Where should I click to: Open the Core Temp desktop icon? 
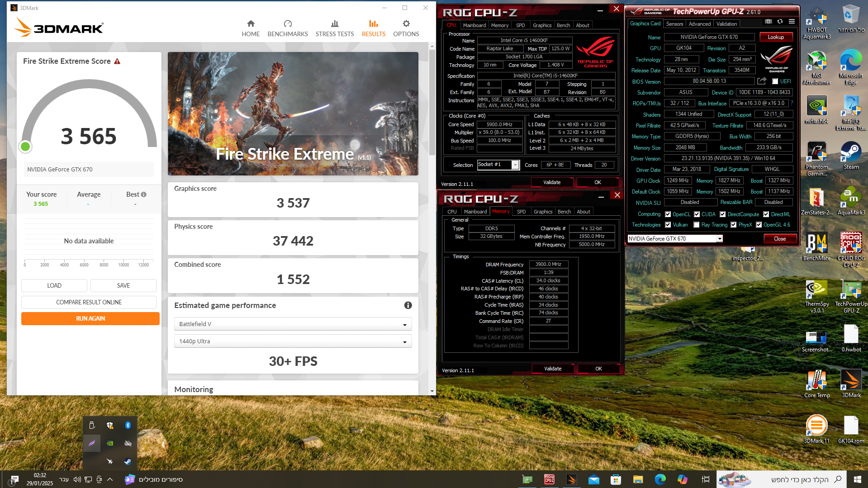click(817, 384)
